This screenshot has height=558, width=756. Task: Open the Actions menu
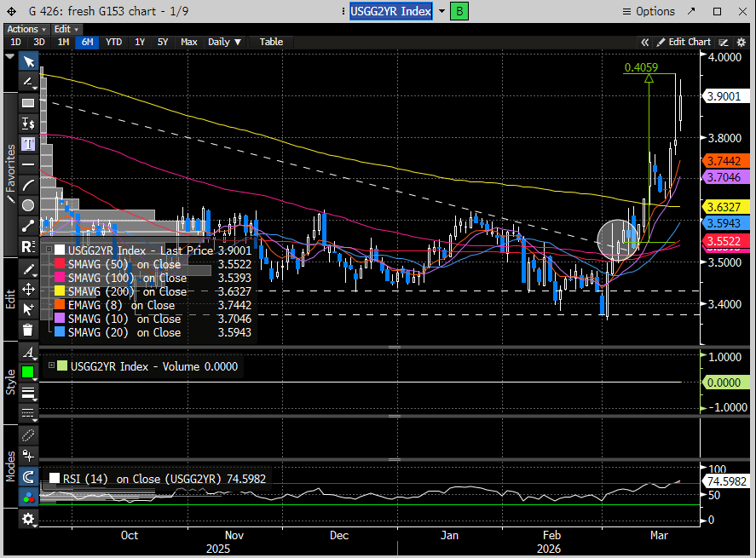pyautogui.click(x=26, y=30)
